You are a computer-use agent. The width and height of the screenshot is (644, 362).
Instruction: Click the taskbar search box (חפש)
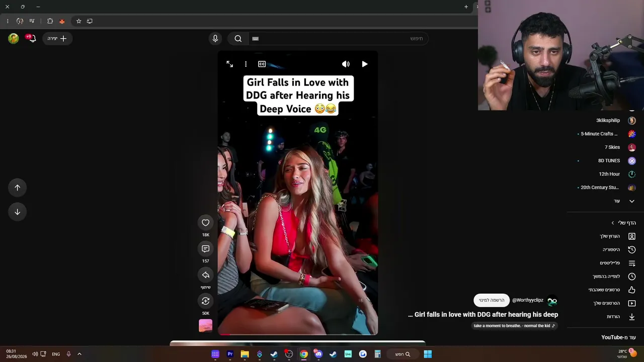click(403, 354)
